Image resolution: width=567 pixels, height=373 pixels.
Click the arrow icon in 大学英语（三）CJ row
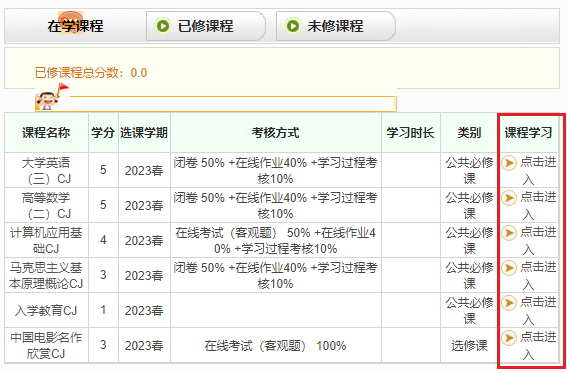click(509, 163)
